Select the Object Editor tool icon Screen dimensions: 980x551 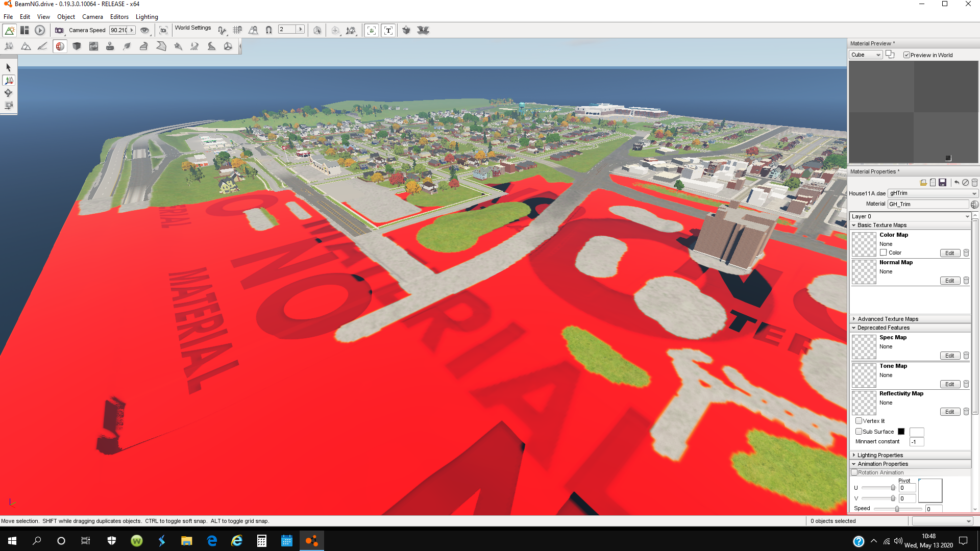coord(9,46)
